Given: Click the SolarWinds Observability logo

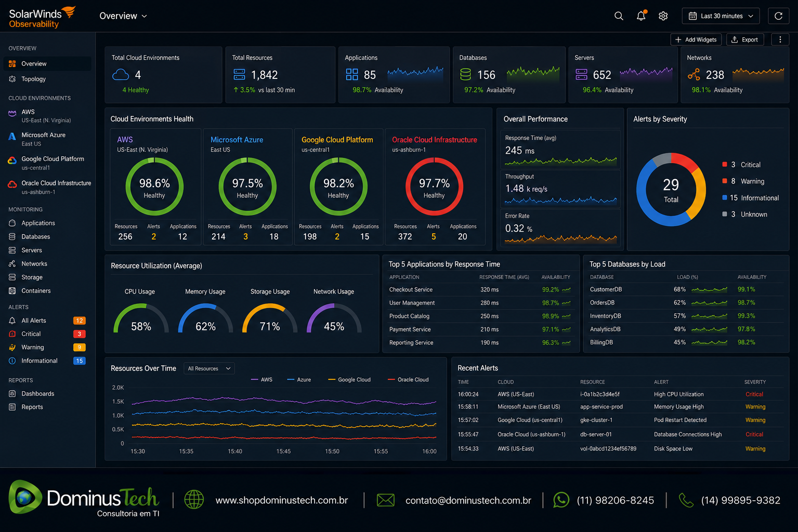Looking at the screenshot, I should (42, 17).
